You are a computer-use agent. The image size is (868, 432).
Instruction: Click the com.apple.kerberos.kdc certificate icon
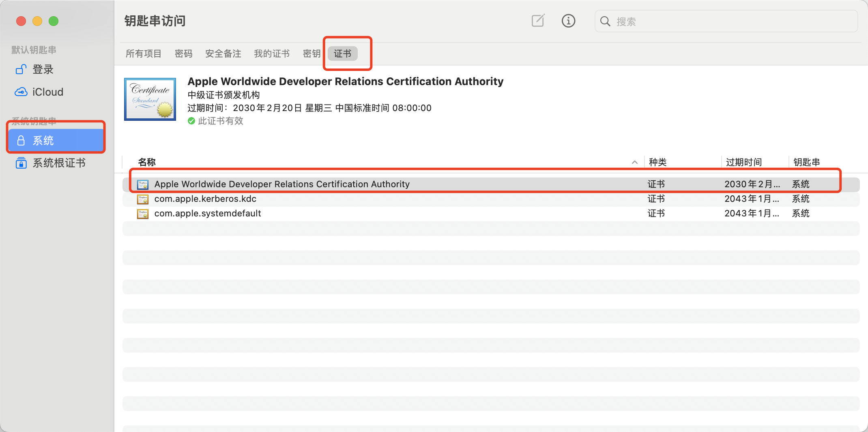click(x=143, y=199)
